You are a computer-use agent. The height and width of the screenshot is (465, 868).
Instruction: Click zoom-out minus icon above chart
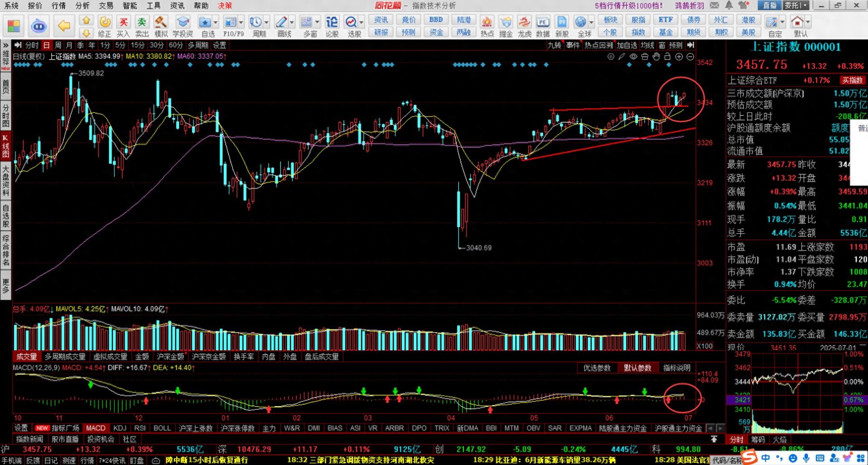pyautogui.click(x=690, y=56)
